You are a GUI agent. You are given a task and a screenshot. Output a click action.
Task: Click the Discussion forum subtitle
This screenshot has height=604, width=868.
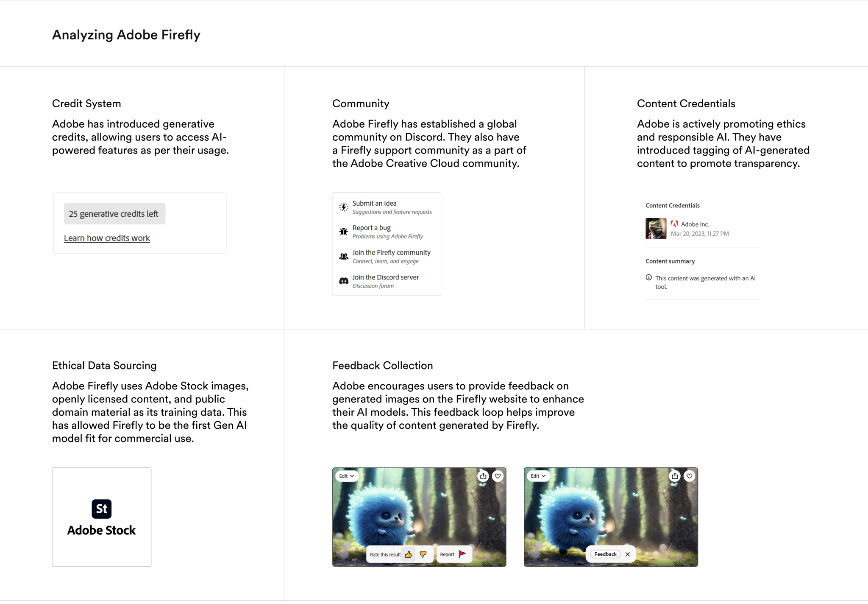[x=373, y=286]
